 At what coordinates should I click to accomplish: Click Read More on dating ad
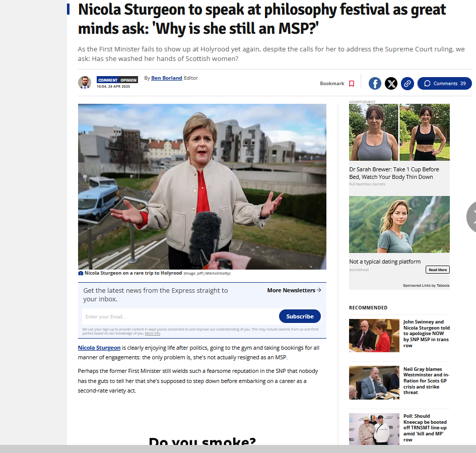(x=437, y=270)
